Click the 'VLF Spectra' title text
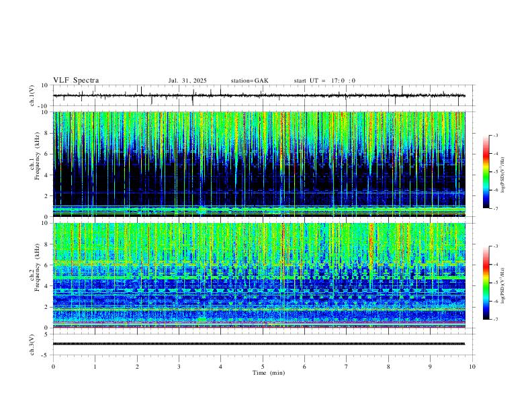The width and height of the screenshot is (532, 411). coord(76,81)
